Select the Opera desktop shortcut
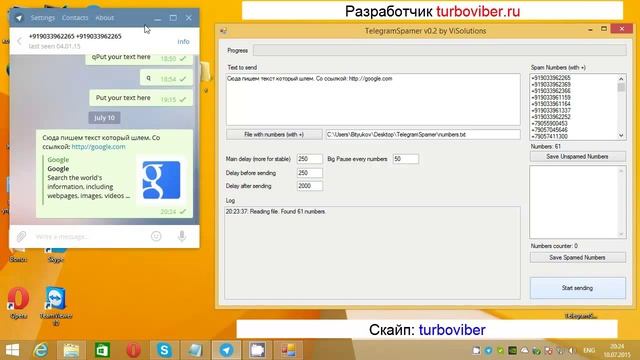This screenshot has width=640, height=360. [x=18, y=303]
